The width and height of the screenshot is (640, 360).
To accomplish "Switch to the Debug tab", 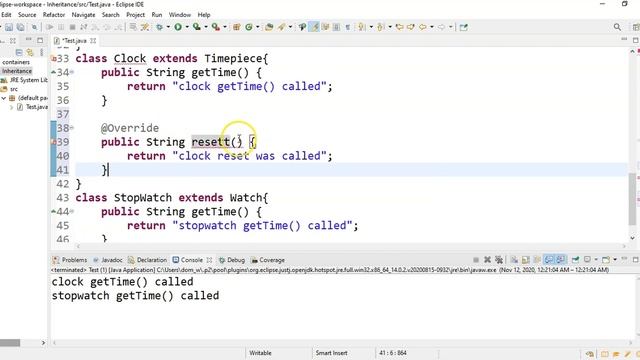I will [232, 260].
